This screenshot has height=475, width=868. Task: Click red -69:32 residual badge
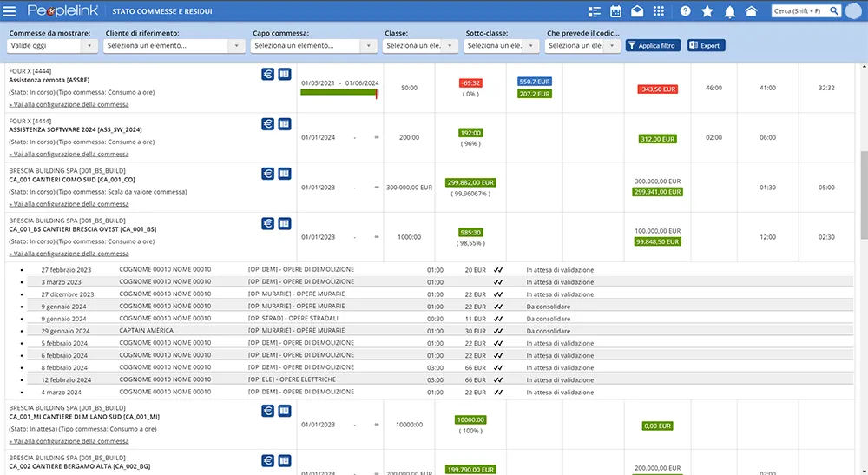click(x=470, y=83)
